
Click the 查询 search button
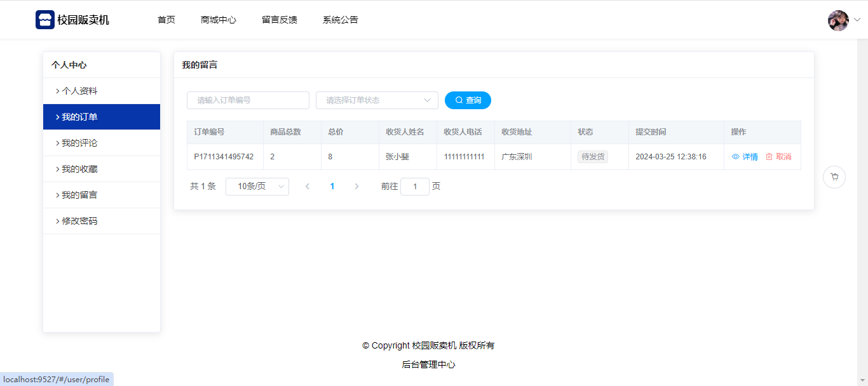point(468,100)
